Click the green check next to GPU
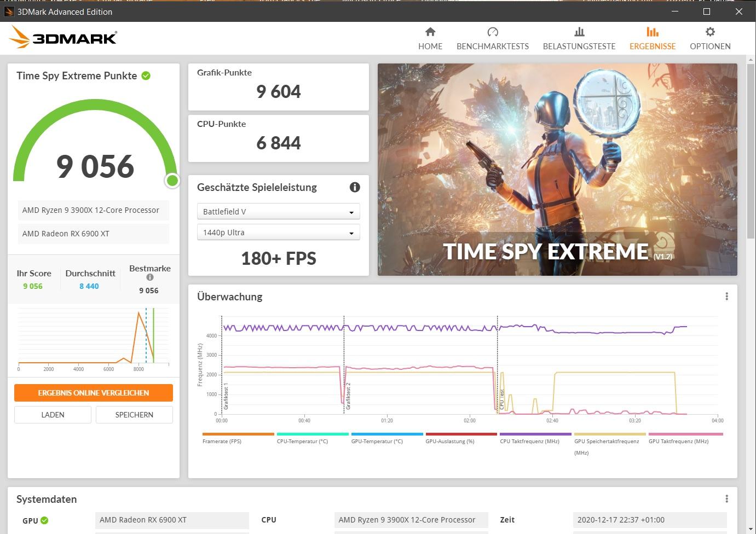Screen dimensions: 756x534 coord(44,520)
